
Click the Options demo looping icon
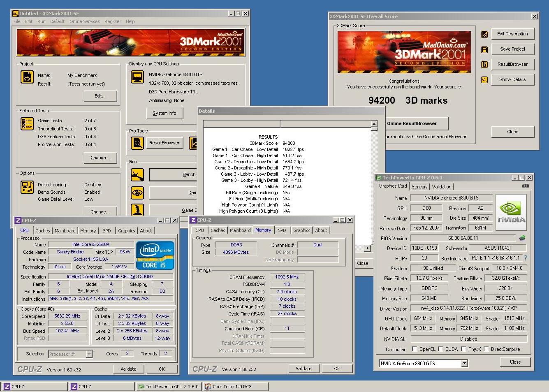point(27,187)
